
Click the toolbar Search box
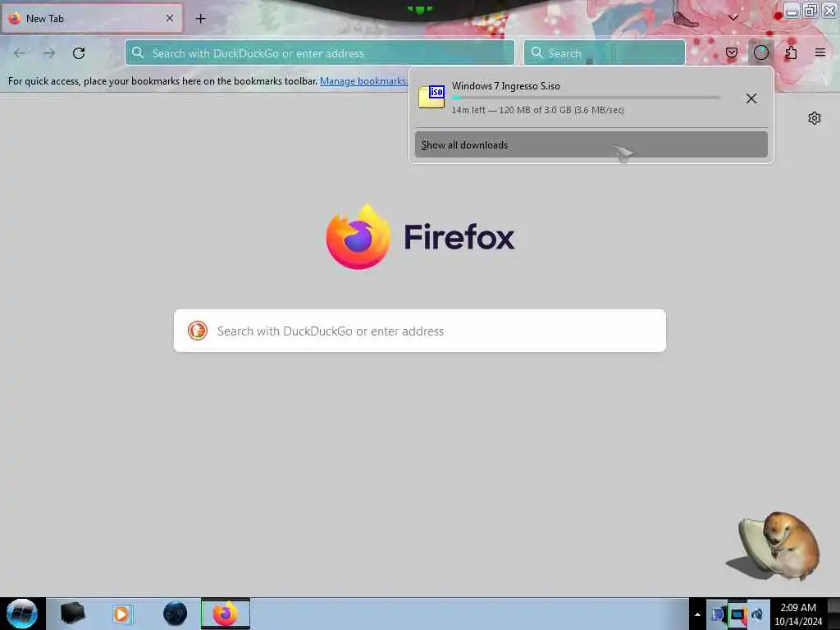coord(605,53)
